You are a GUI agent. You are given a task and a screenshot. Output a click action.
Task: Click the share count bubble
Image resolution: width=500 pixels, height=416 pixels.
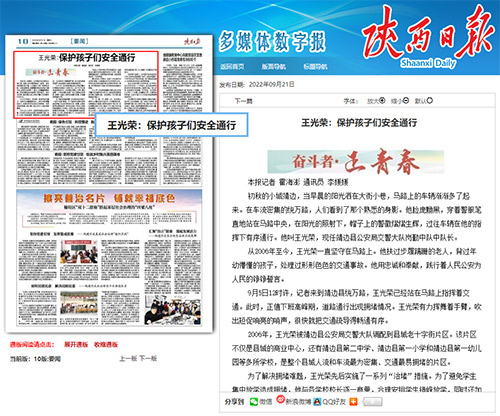click(x=372, y=402)
